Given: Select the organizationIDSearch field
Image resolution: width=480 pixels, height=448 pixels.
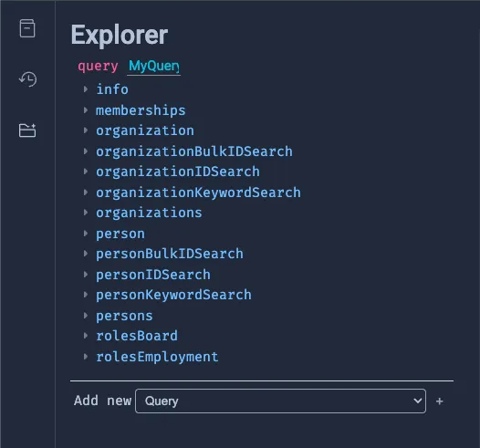Looking at the screenshot, I should click(178, 172).
